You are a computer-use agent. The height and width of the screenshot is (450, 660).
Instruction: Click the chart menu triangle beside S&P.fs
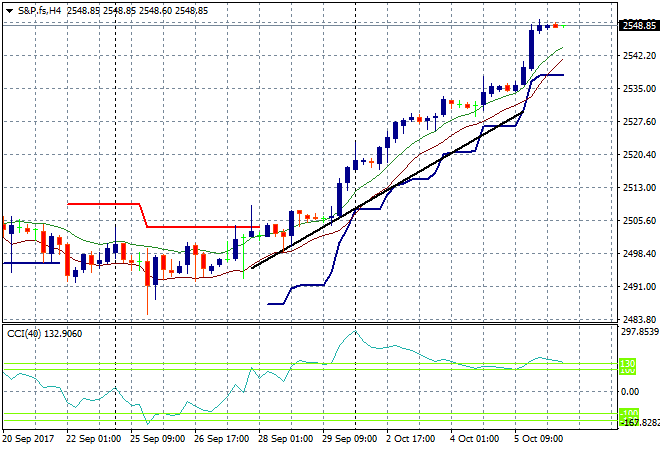pyautogui.click(x=10, y=11)
